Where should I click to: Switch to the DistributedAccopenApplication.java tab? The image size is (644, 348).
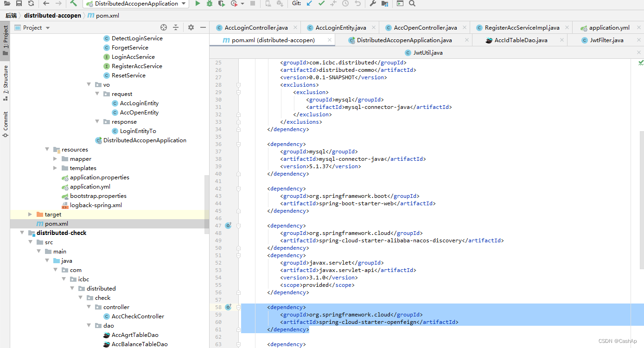point(404,40)
